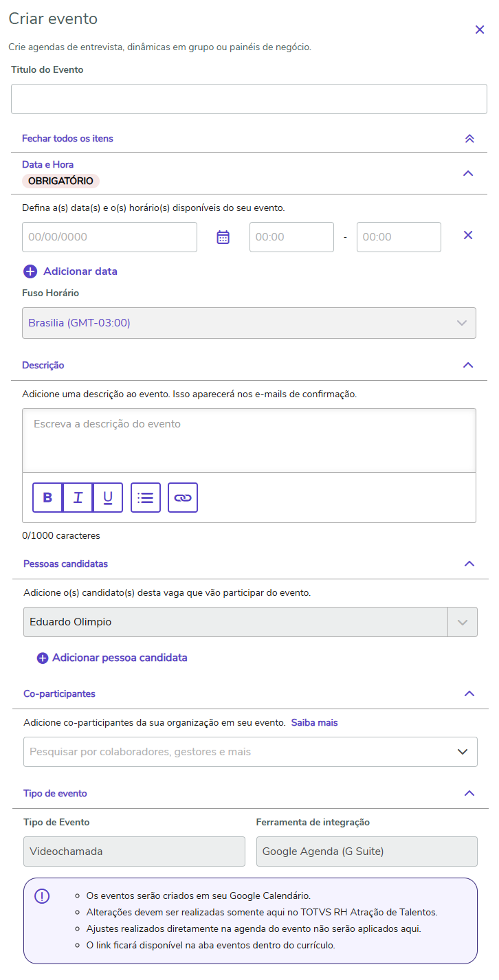The width and height of the screenshot is (499, 980).
Task: Collapse the Descrição section
Action: point(468,365)
